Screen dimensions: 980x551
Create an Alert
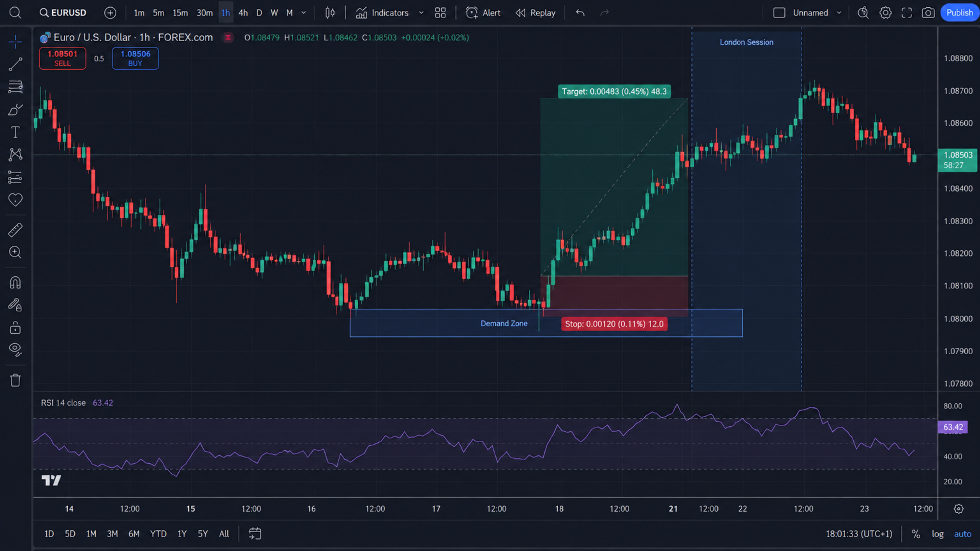click(x=483, y=13)
